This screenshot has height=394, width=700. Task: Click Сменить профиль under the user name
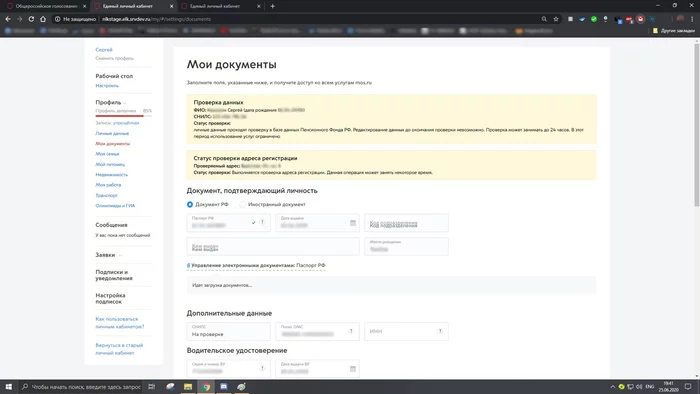click(x=114, y=58)
